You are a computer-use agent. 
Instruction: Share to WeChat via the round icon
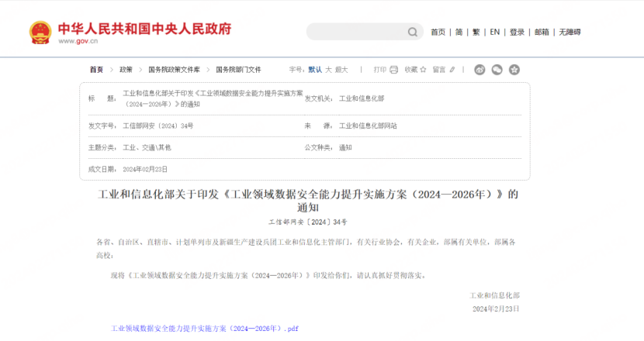click(x=497, y=70)
